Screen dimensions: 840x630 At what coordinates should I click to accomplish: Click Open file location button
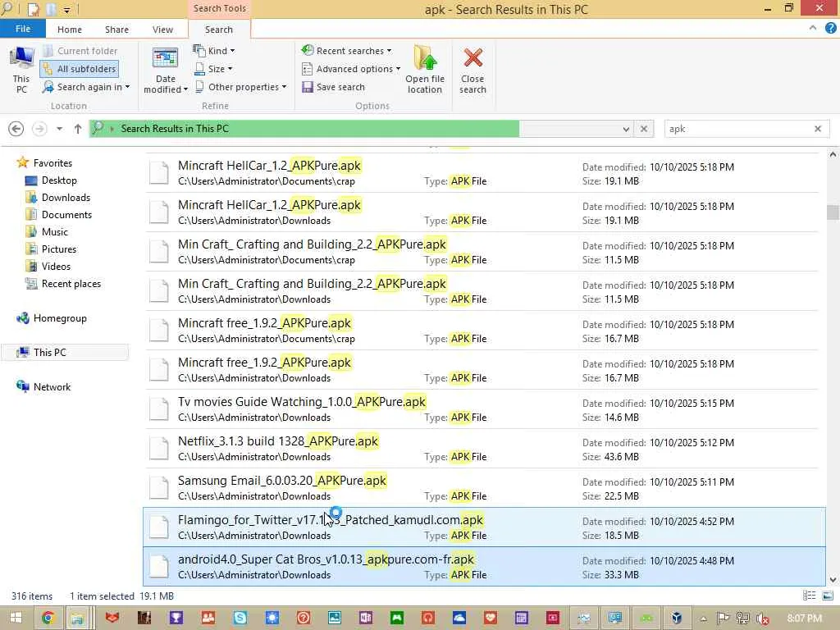(x=425, y=71)
